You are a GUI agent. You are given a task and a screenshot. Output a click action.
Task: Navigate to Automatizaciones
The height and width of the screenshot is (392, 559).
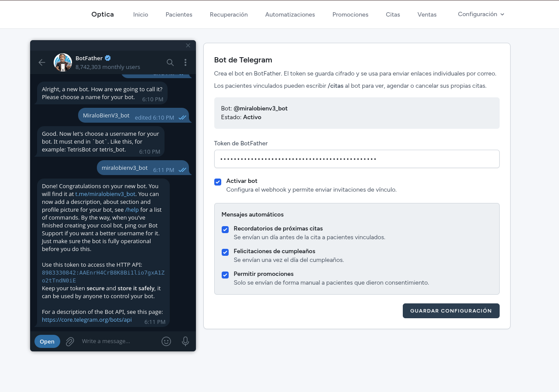coord(290,14)
